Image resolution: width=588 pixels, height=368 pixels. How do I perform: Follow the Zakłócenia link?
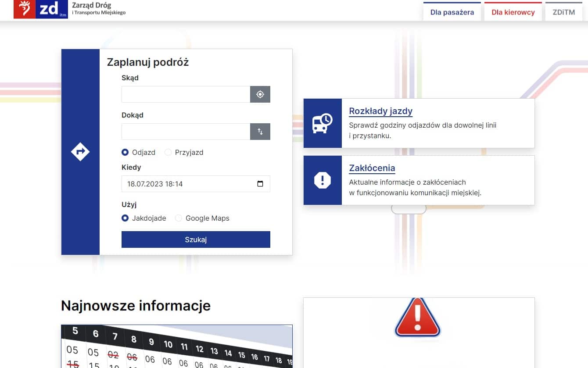click(372, 168)
